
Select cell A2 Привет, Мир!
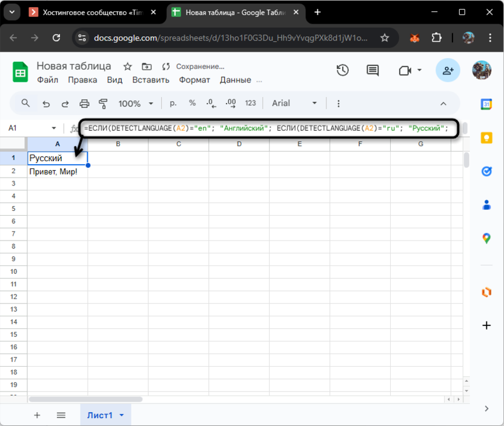coord(58,171)
